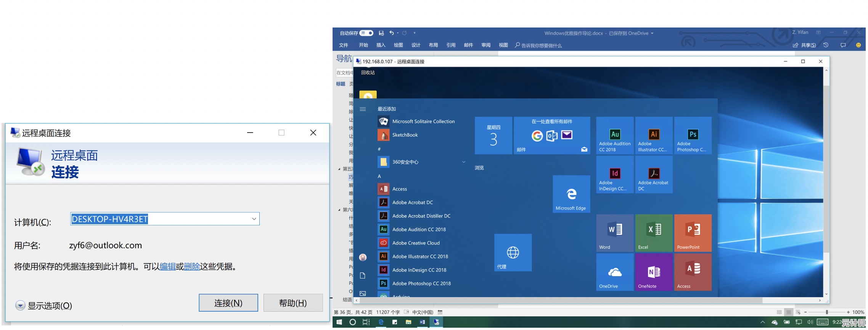Click the Word zoom slider handle

click(x=827, y=312)
